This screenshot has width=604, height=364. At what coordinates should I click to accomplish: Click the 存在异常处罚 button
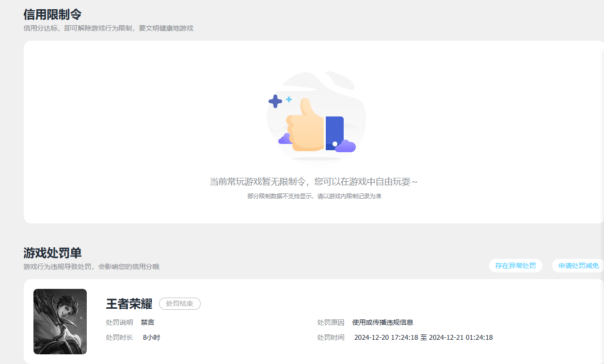[x=515, y=266]
